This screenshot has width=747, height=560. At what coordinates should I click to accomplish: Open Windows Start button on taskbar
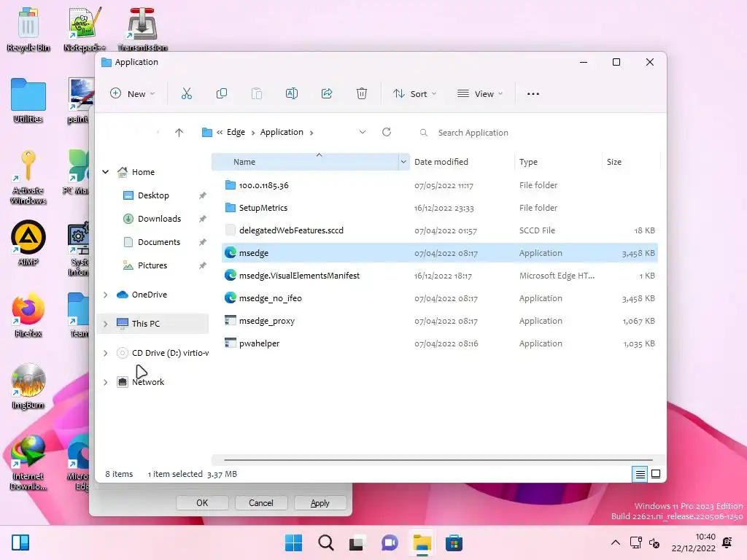click(293, 542)
